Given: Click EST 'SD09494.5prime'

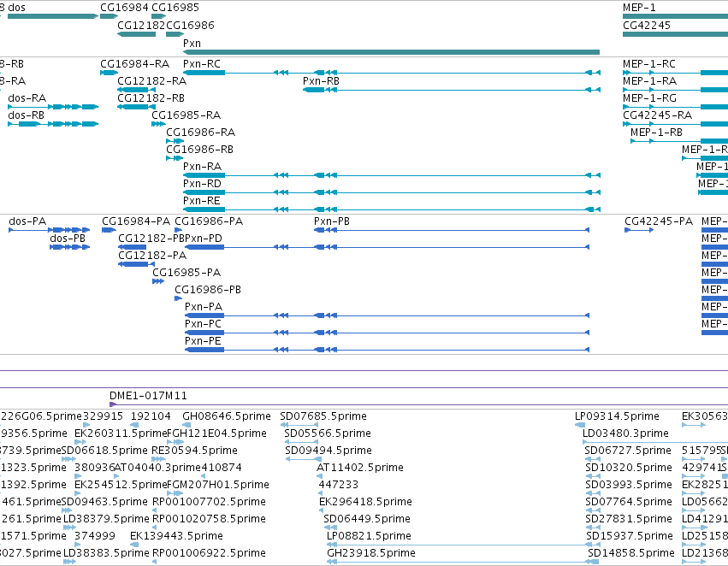Looking at the screenshot, I should tap(328, 451).
